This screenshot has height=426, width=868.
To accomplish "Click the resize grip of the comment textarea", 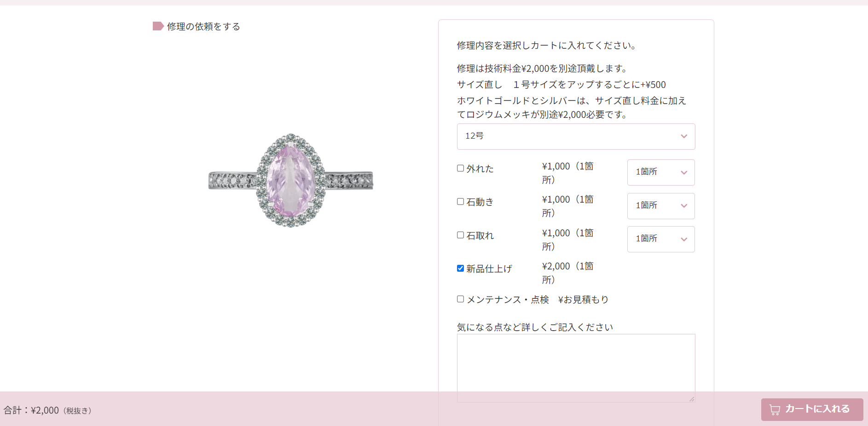I will [692, 399].
